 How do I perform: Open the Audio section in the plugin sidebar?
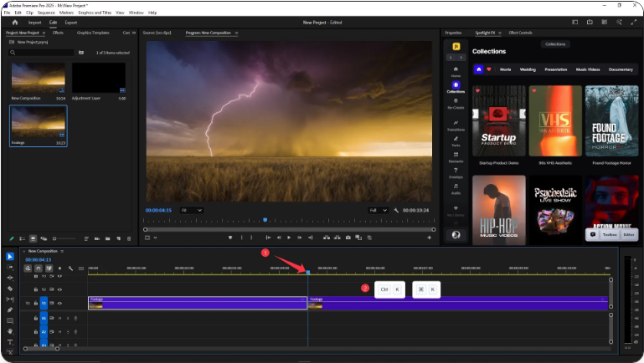pyautogui.click(x=456, y=190)
